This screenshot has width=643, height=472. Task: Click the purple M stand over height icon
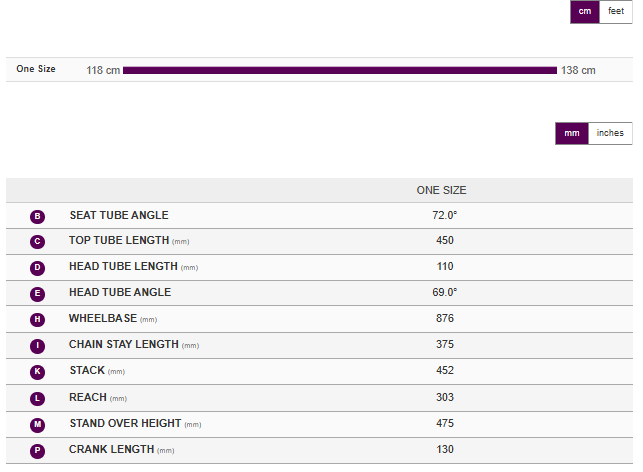coord(37,424)
